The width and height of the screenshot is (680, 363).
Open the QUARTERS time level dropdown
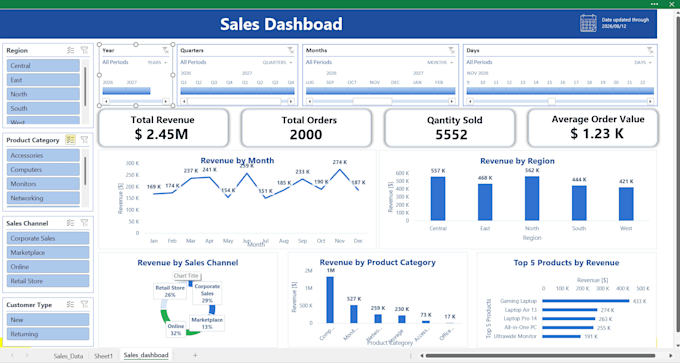coord(278,62)
